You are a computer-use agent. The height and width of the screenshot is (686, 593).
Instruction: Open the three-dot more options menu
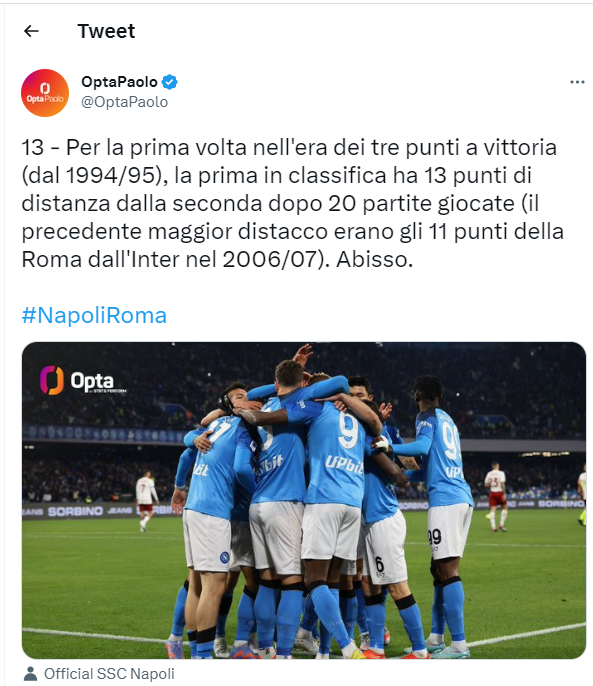click(x=577, y=82)
